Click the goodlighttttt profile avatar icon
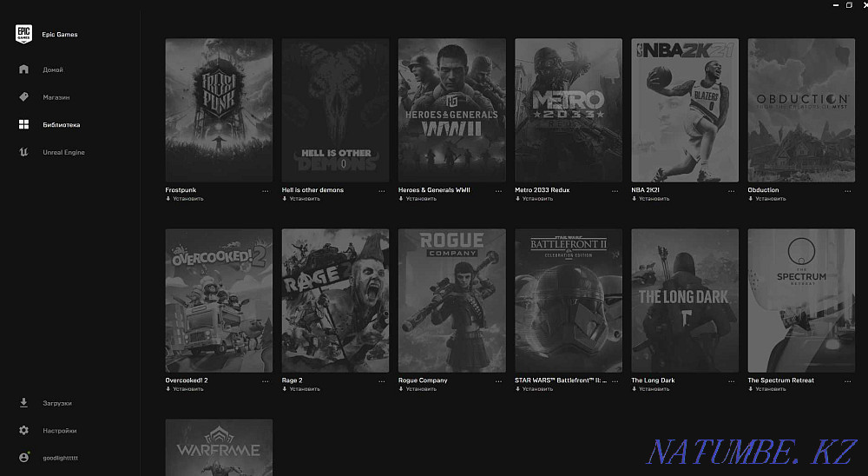Image resolution: width=868 pixels, height=476 pixels. [23, 458]
